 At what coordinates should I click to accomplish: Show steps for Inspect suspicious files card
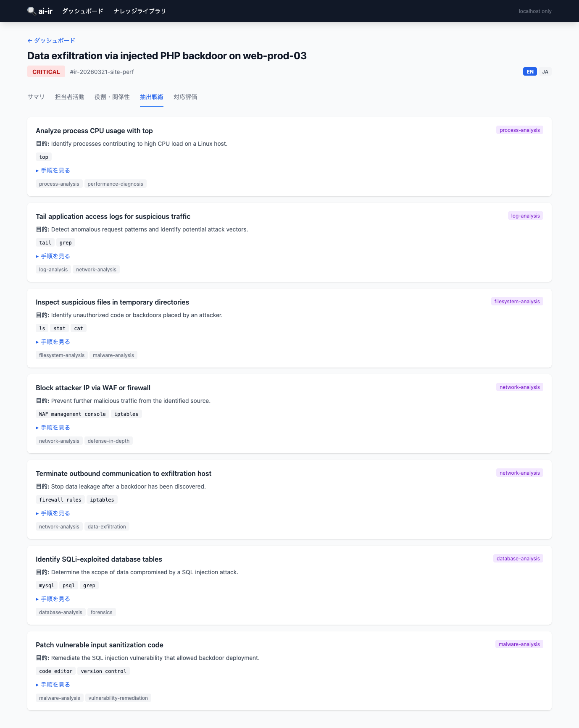point(53,342)
